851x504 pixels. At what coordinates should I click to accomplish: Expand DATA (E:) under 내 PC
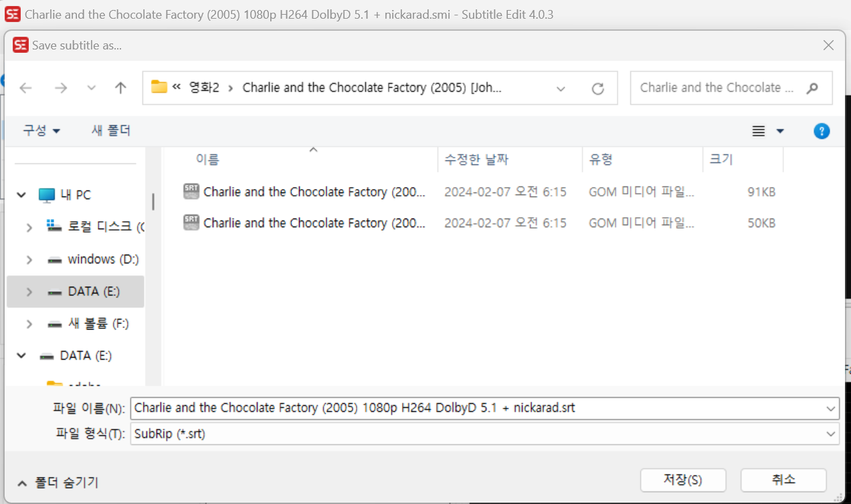pyautogui.click(x=29, y=291)
